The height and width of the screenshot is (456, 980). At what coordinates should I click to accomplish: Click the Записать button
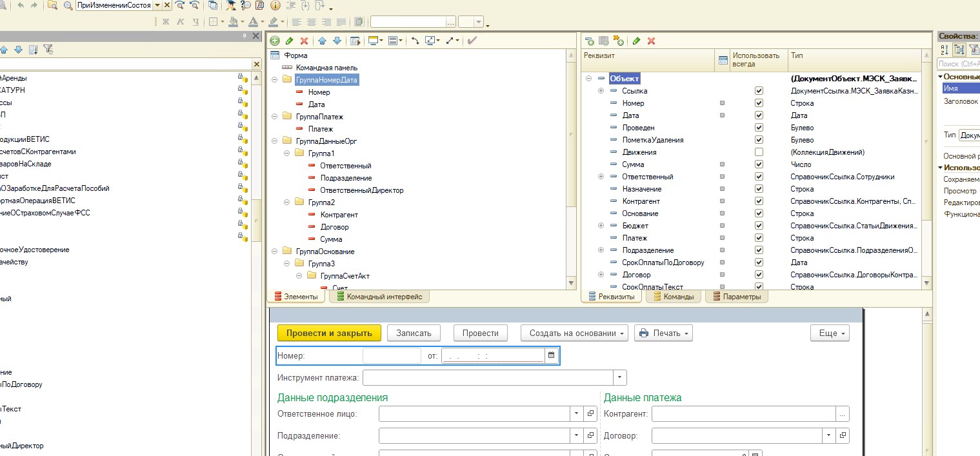(414, 333)
